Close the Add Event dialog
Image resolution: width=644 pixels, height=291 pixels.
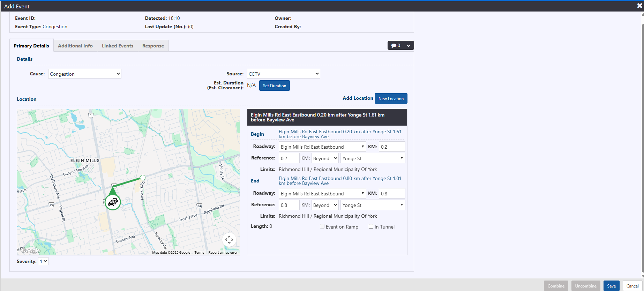[x=639, y=6]
